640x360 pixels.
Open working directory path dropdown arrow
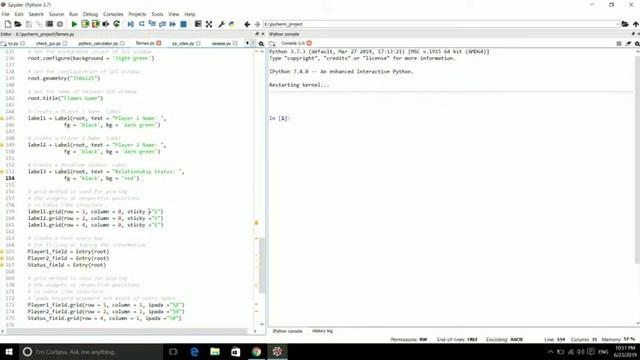pyautogui.click(x=617, y=24)
